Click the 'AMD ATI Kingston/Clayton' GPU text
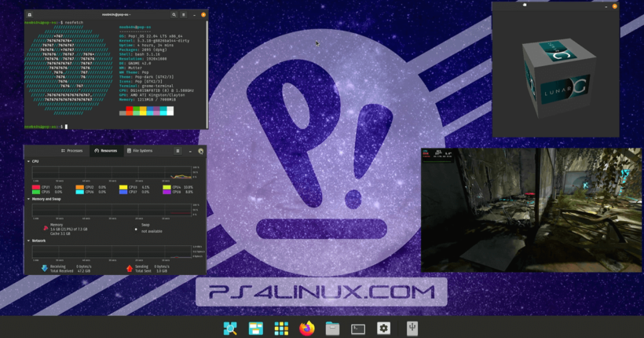Image resolution: width=644 pixels, height=338 pixels. click(x=156, y=95)
